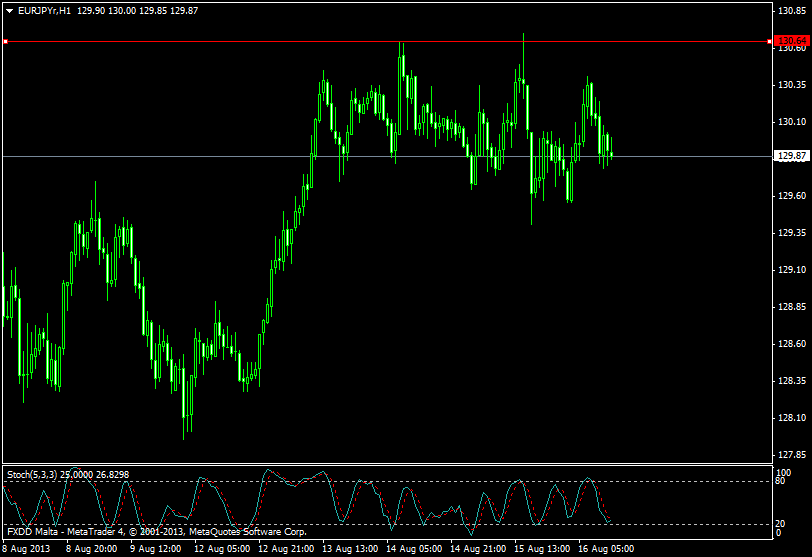
Task: Click the 16 Aug 05:00 time label
Action: coord(607,549)
